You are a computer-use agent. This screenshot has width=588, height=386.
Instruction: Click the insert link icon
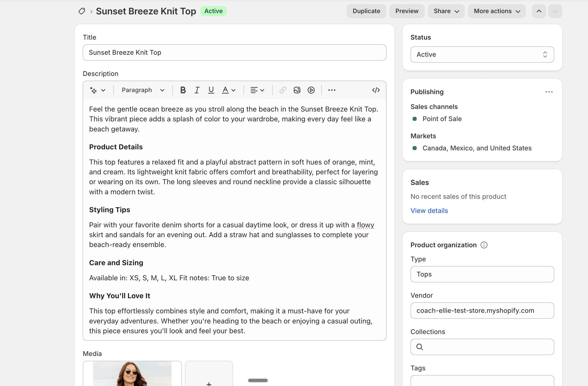pos(283,90)
